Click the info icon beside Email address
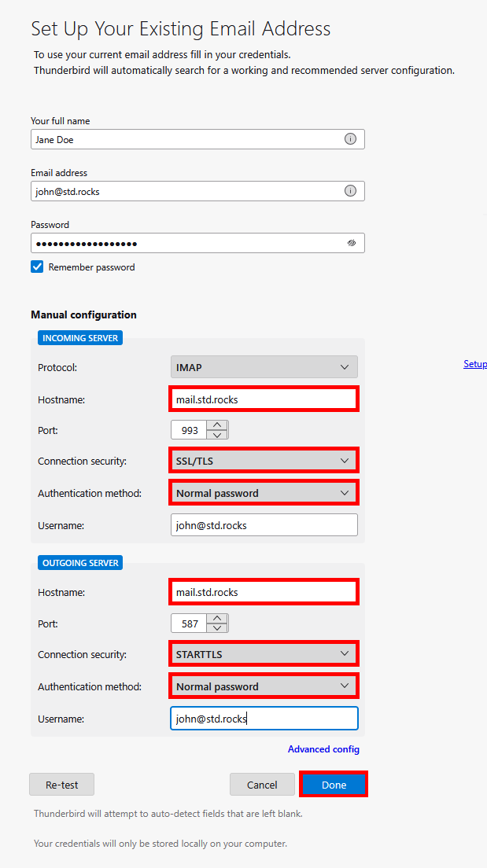Viewport: 487px width, 868px height. click(350, 190)
